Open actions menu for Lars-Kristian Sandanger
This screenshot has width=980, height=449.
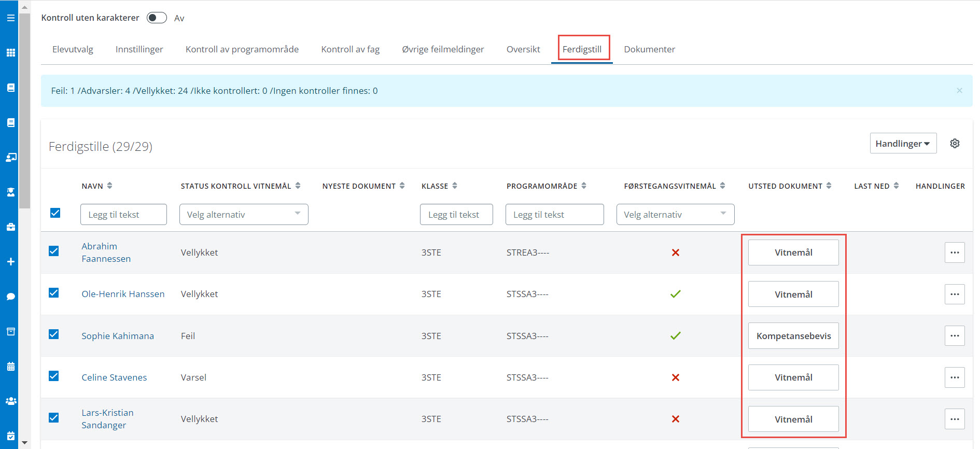[x=955, y=419]
